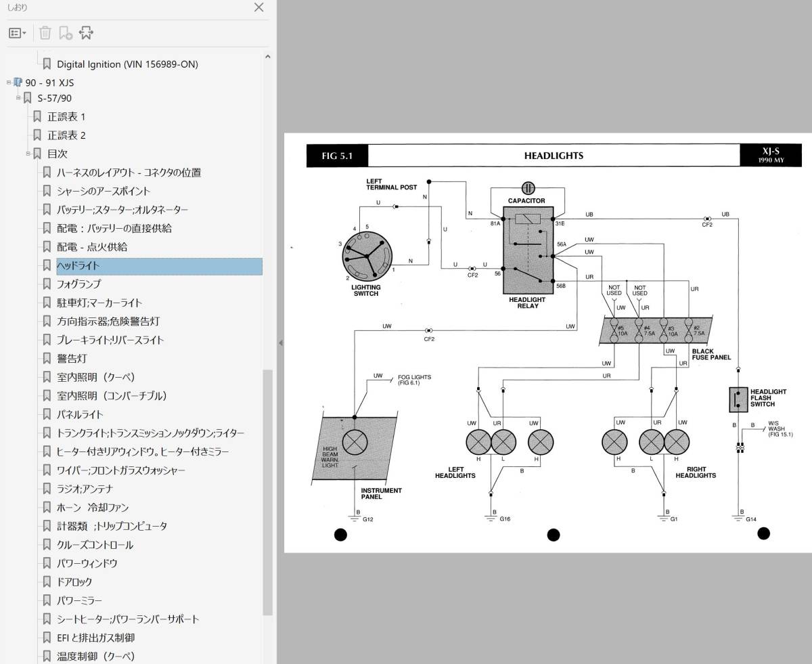Open シャーシのアースポイント bookmark
This screenshot has height=664, width=812.
click(104, 191)
